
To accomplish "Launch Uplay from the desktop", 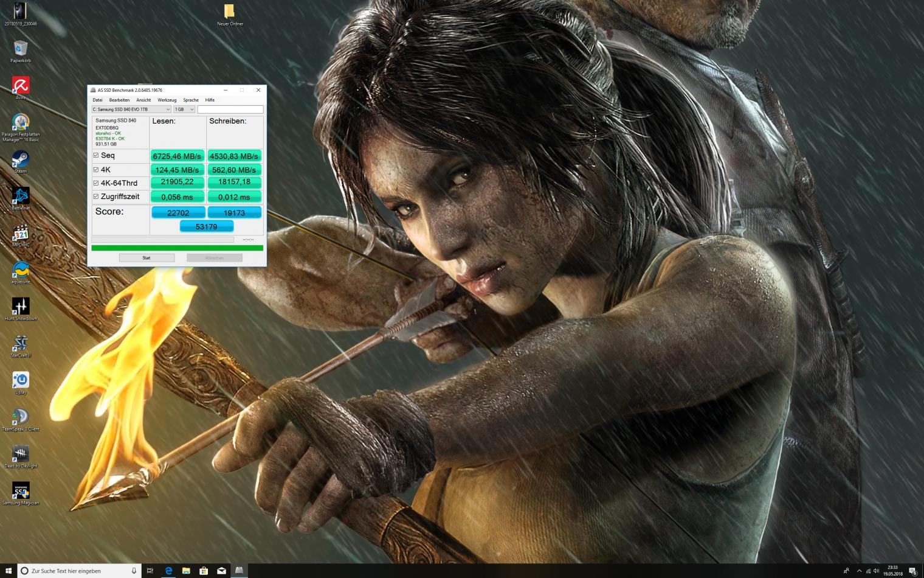I will pos(21,383).
